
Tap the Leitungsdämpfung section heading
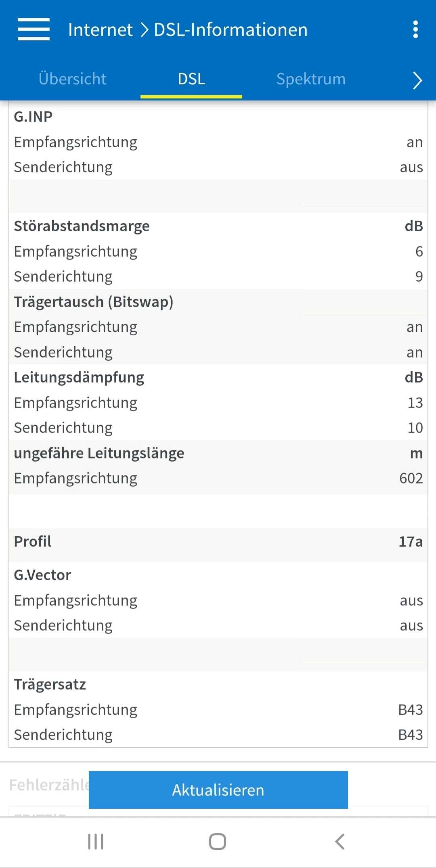79,377
